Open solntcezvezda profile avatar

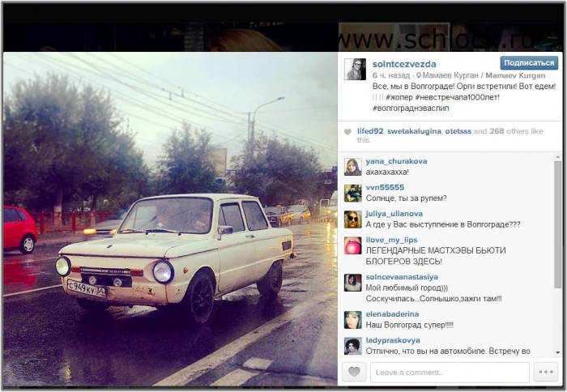355,69
